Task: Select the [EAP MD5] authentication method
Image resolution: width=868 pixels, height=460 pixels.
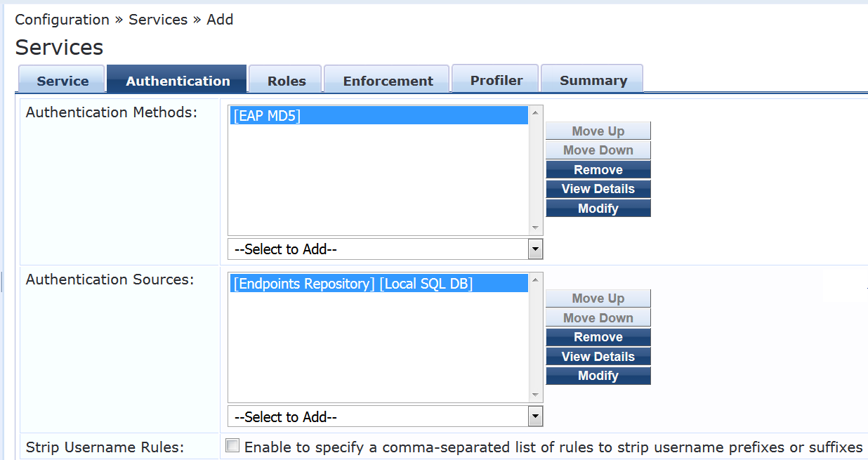Action: [x=379, y=116]
